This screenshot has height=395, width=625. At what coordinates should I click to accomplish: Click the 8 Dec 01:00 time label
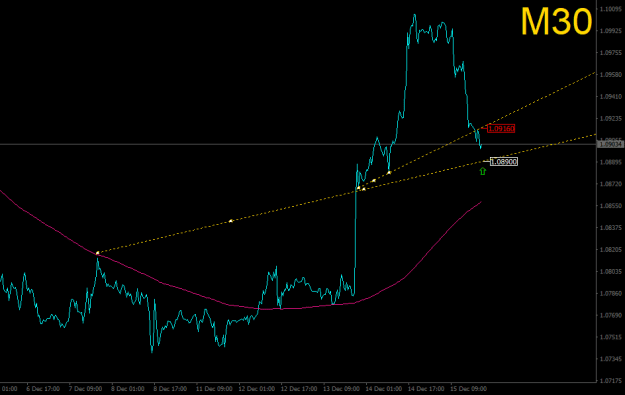coord(128,389)
